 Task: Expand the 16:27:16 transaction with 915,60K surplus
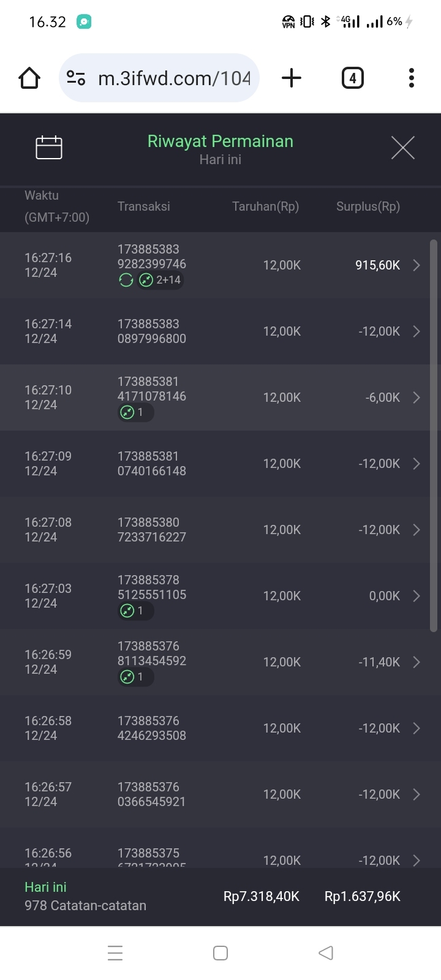coord(417,265)
